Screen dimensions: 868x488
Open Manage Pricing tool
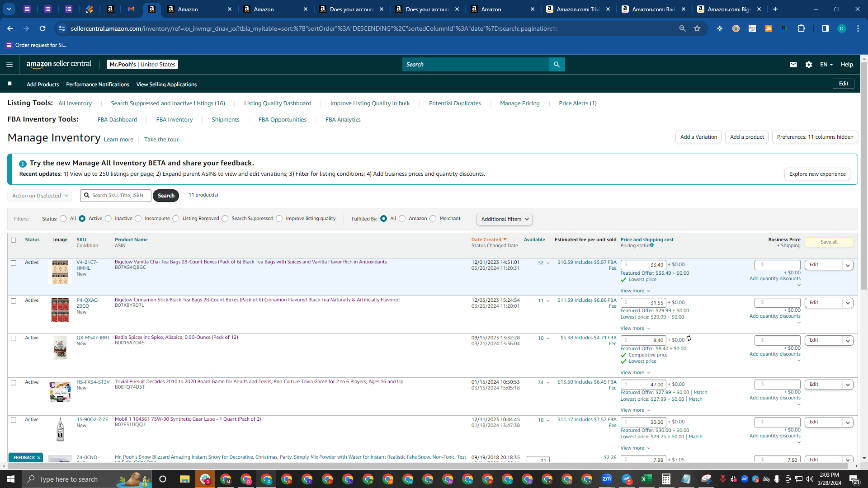coord(520,103)
